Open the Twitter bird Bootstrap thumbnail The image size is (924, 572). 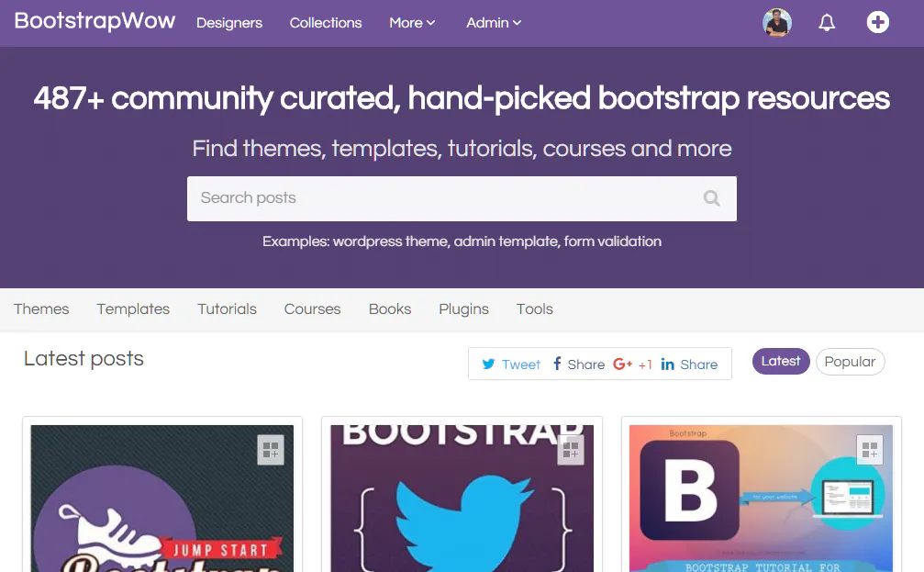coord(462,499)
